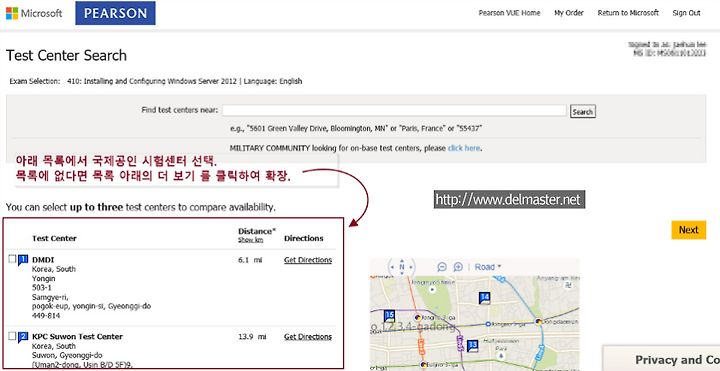Pan map up with compass arrow
720x371 pixels.
(402, 260)
